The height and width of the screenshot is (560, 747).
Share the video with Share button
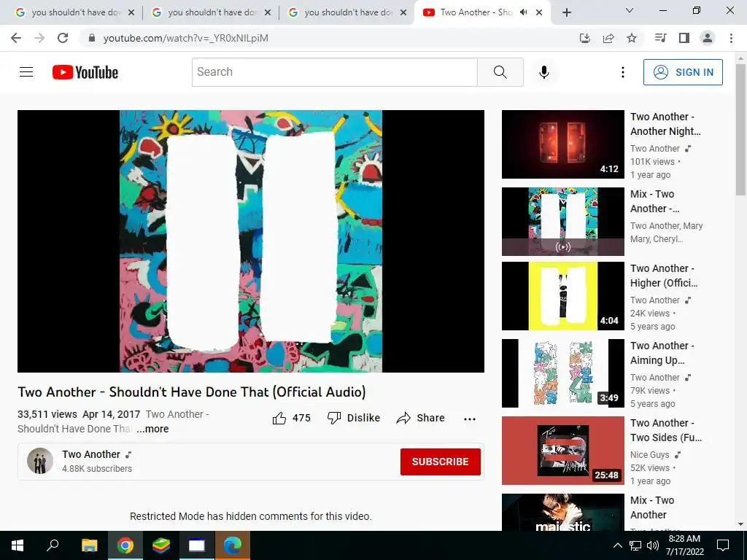pos(420,418)
